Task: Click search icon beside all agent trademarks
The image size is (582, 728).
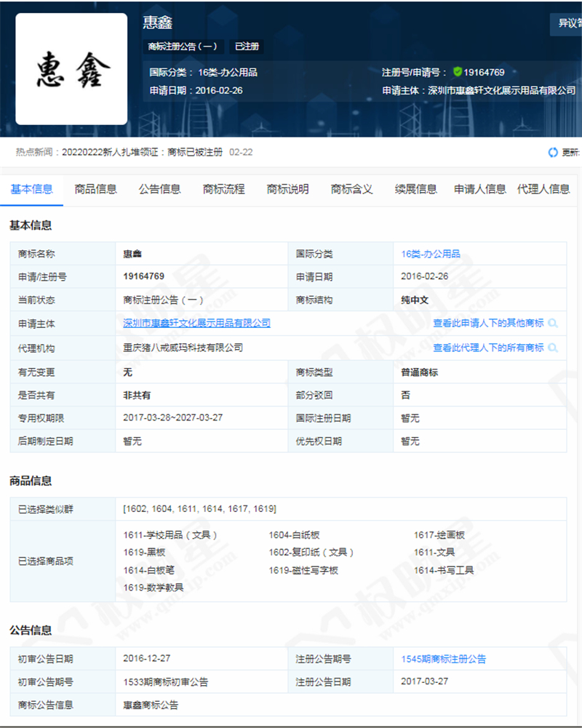Action: coord(553,348)
